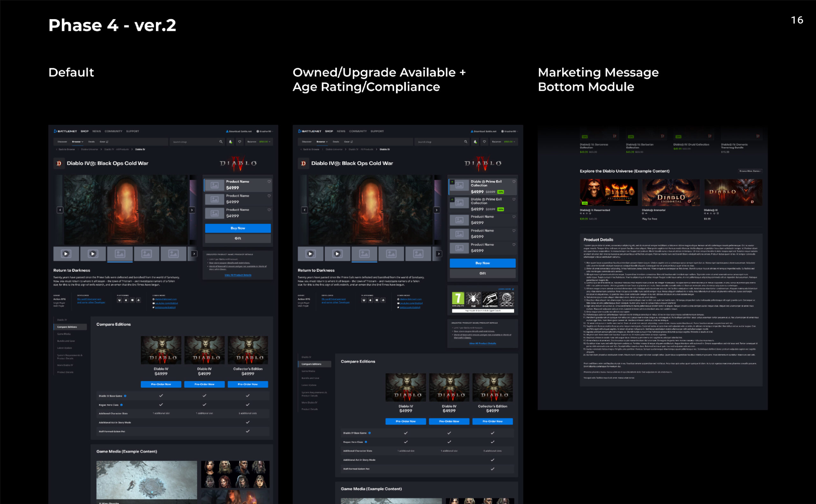The width and height of the screenshot is (816, 504).
Task: Click Apple platform icon in Owned/Upgrade mockup
Action: 370,300
